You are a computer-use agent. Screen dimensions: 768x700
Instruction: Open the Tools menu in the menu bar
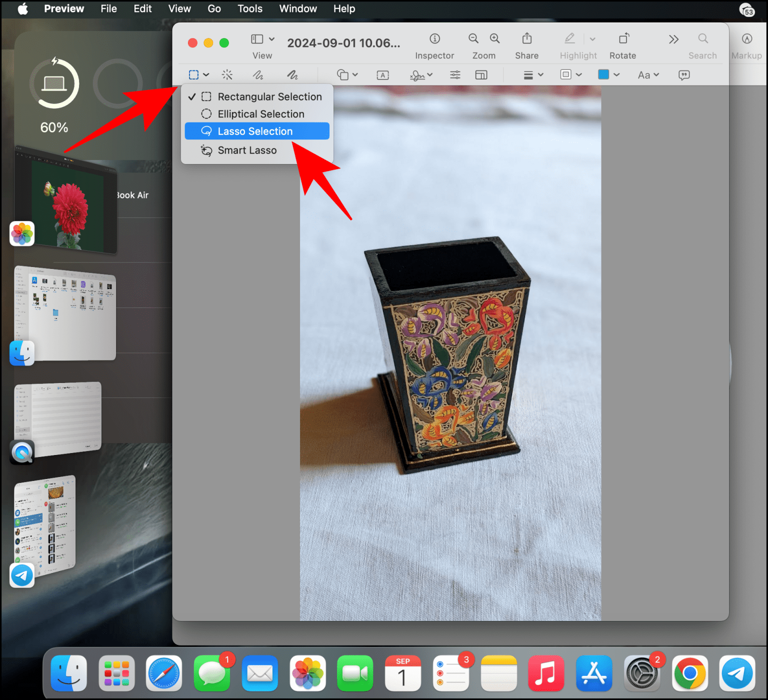tap(249, 8)
